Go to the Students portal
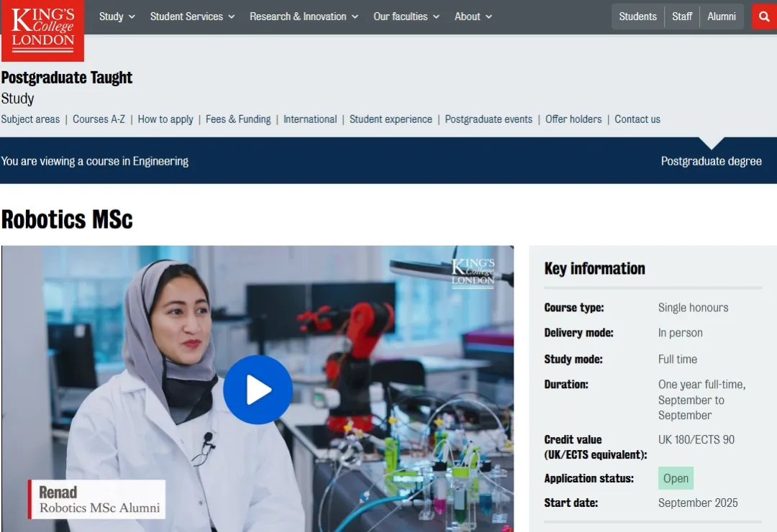 point(637,17)
